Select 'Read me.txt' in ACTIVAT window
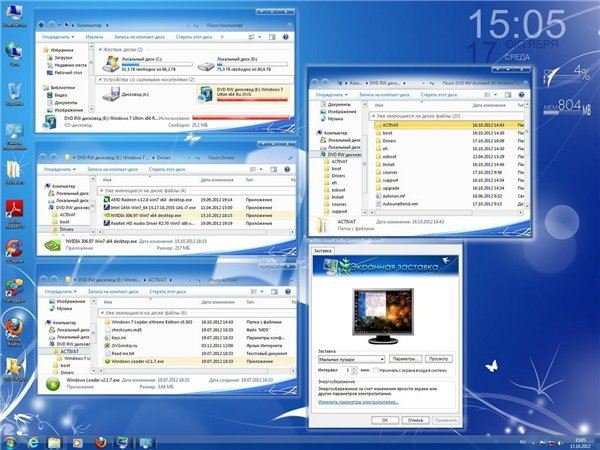This screenshot has width=600, height=450. pyautogui.click(x=119, y=354)
